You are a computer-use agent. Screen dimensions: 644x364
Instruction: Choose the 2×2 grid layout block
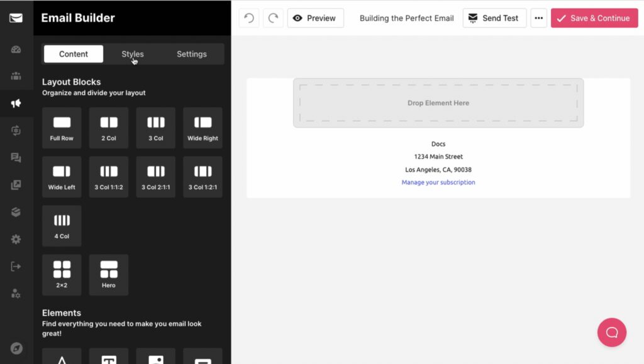tap(62, 275)
